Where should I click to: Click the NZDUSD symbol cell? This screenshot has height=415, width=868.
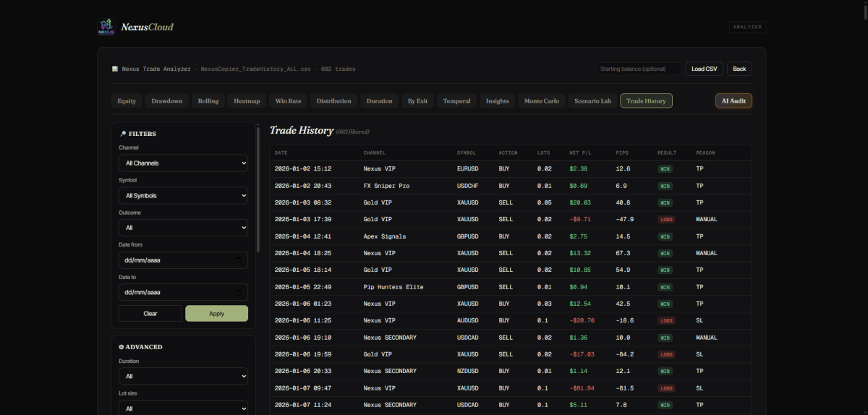click(468, 371)
